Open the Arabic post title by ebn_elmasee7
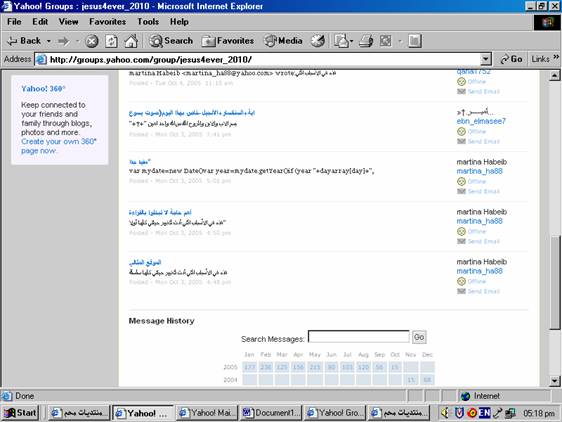The height and width of the screenshot is (422, 562). pos(192,113)
